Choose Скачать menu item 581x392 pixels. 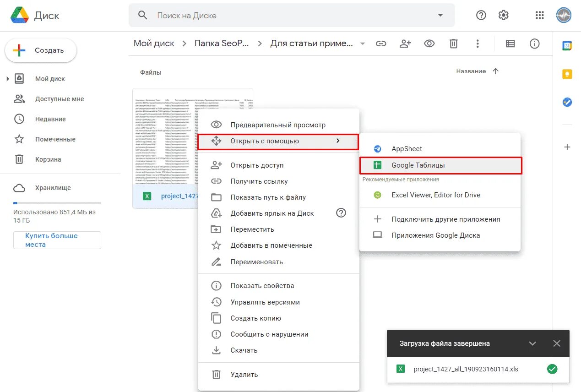[x=279, y=350]
